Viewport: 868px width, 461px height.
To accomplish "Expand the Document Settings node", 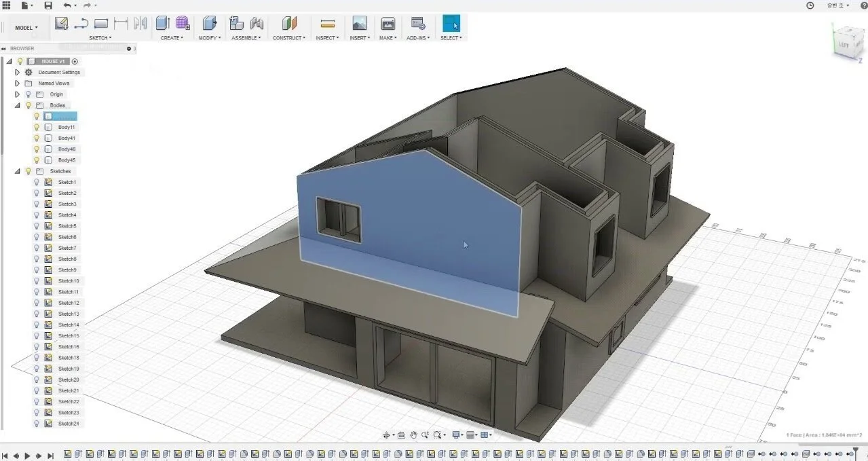I will point(17,72).
